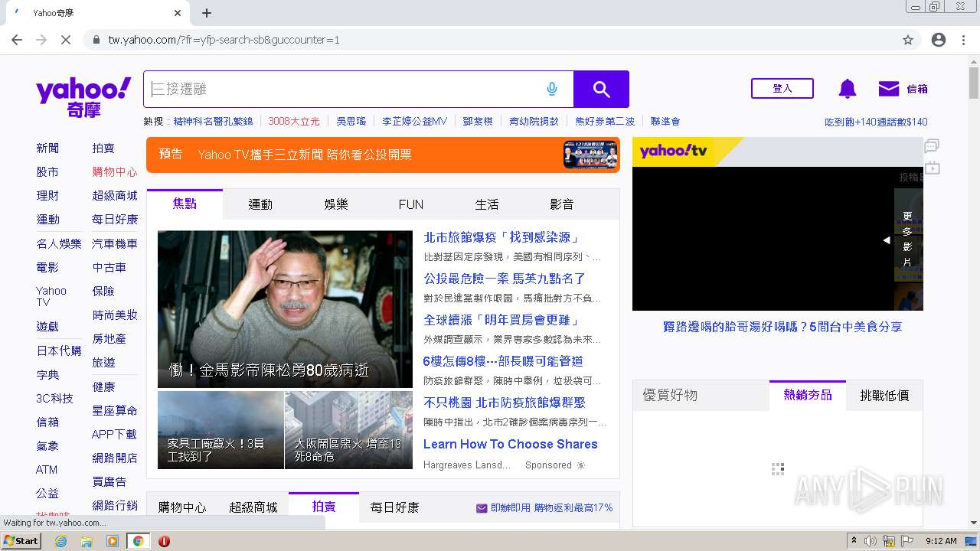
Task: Open 吃到飽+140通話數$140 promo link
Action: tap(876, 122)
